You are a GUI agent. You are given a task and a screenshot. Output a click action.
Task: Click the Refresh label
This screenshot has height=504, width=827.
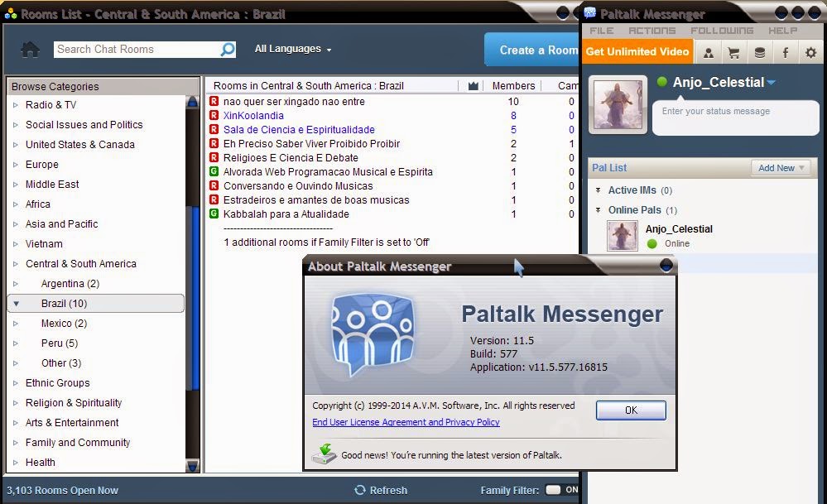click(x=388, y=490)
